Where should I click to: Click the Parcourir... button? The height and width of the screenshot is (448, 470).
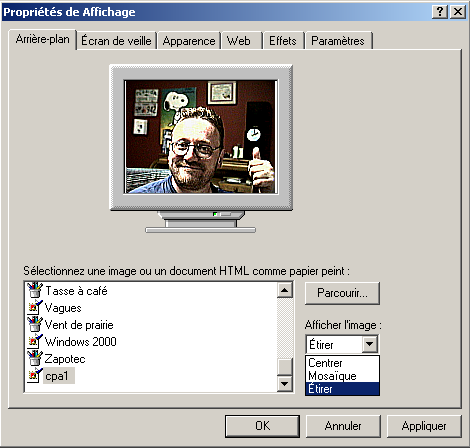click(x=342, y=293)
